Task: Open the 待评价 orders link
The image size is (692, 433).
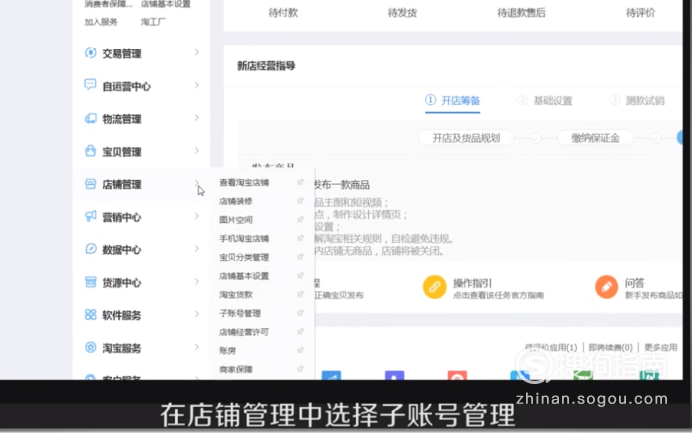Action: pos(640,13)
